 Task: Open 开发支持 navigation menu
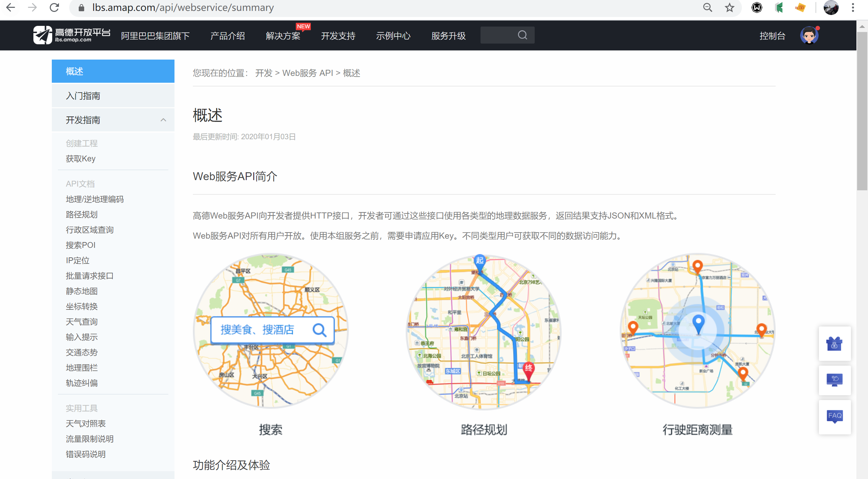coord(338,36)
